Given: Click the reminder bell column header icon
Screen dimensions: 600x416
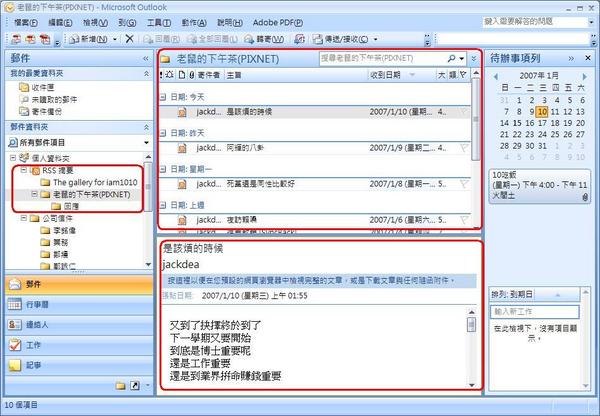Looking at the screenshot, I should tap(170, 75).
